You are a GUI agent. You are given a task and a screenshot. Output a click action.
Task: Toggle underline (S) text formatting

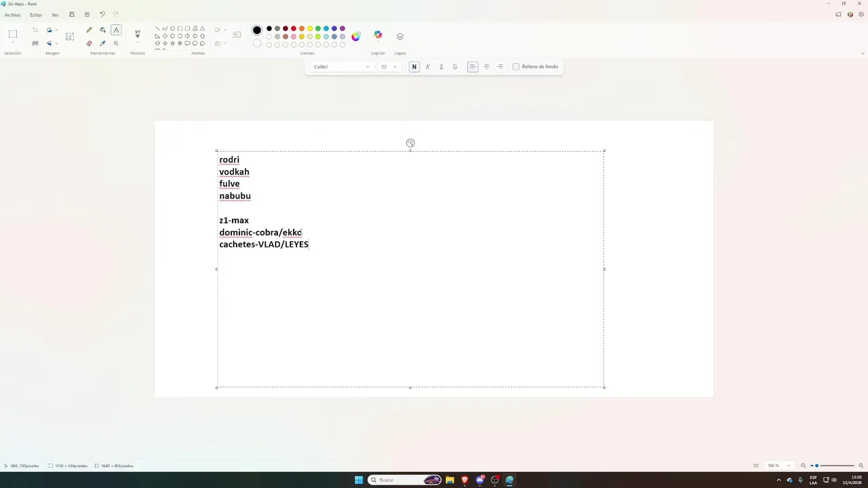click(x=441, y=66)
